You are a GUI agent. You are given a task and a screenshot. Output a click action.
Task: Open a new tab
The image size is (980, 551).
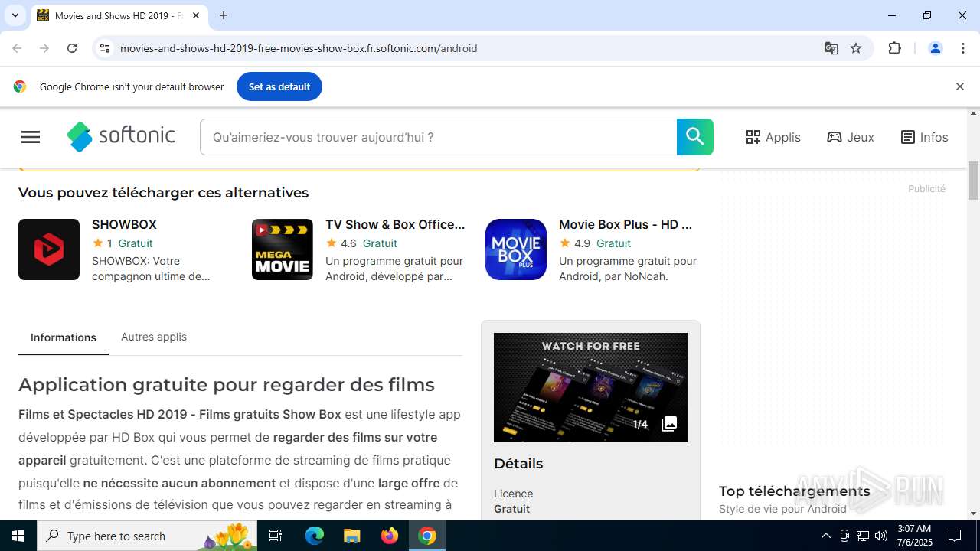click(223, 15)
